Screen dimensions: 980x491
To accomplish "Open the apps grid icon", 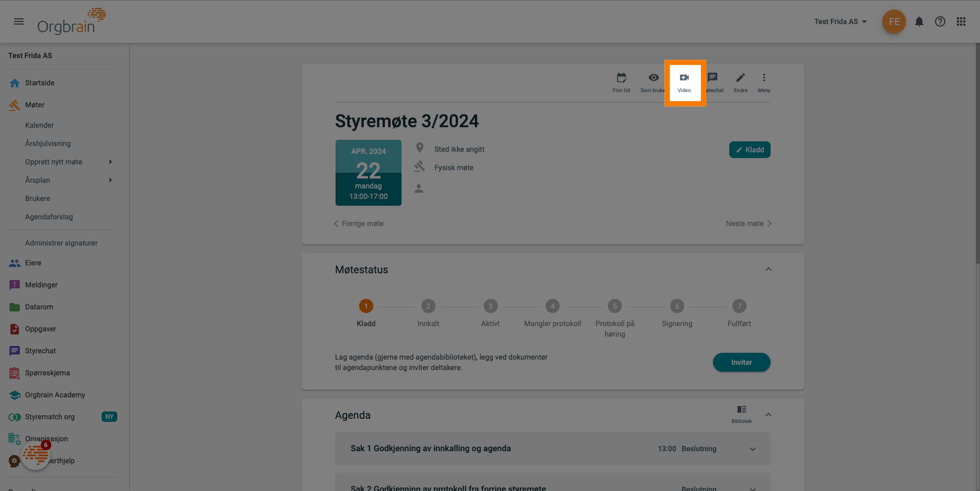I will pyautogui.click(x=961, y=21).
